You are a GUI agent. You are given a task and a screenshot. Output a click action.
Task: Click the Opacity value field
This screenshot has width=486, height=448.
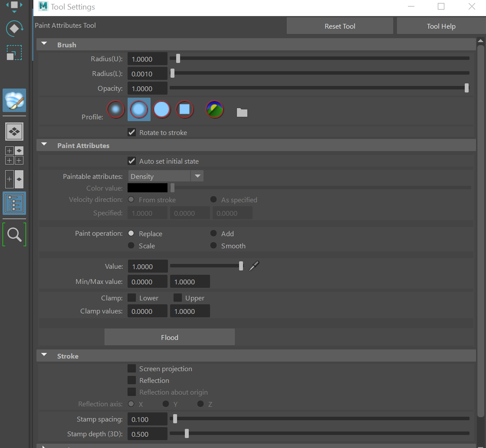pyautogui.click(x=148, y=89)
